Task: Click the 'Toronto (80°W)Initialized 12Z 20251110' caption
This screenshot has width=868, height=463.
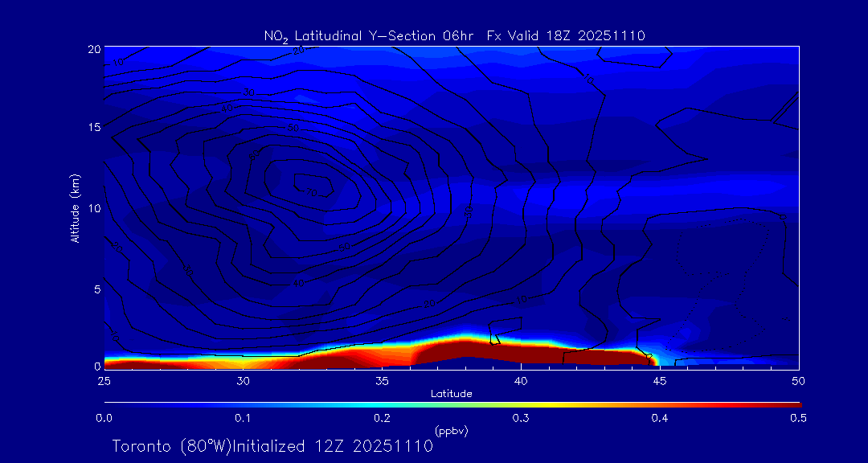Action: [x=272, y=446]
